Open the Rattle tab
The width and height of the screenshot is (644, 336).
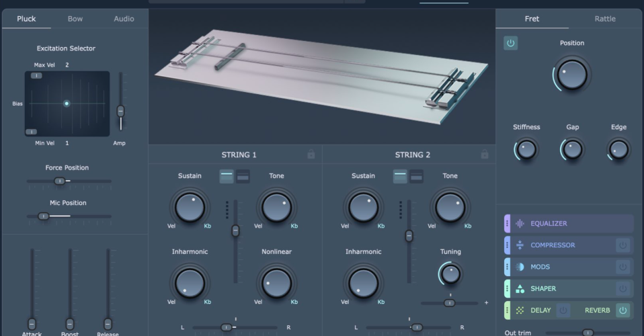pos(605,19)
